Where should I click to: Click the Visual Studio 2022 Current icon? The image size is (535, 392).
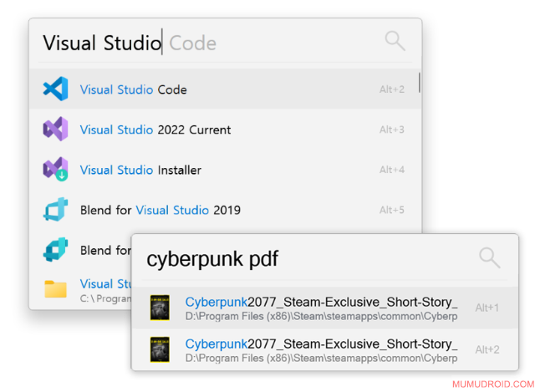tap(55, 129)
